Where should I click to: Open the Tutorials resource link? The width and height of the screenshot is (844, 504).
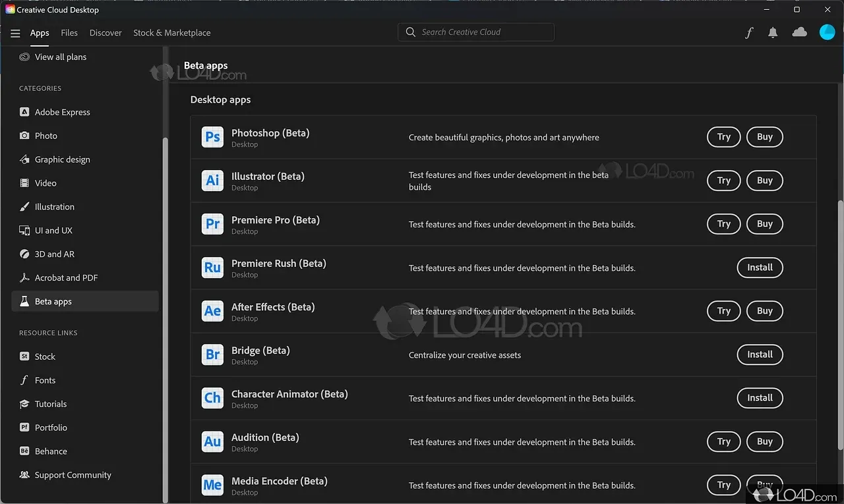coord(85,404)
